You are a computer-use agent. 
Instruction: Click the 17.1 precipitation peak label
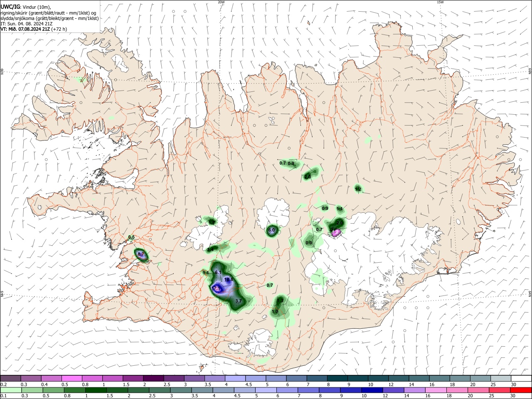217,288
